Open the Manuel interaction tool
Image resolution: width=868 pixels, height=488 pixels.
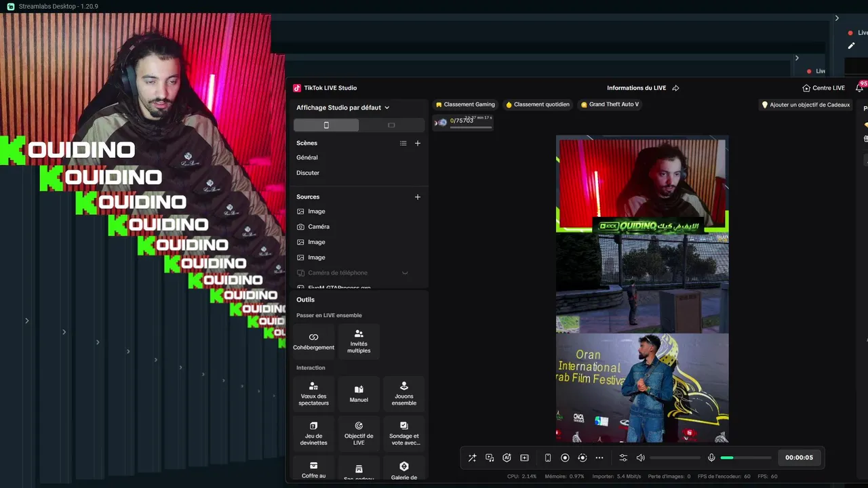(x=359, y=394)
